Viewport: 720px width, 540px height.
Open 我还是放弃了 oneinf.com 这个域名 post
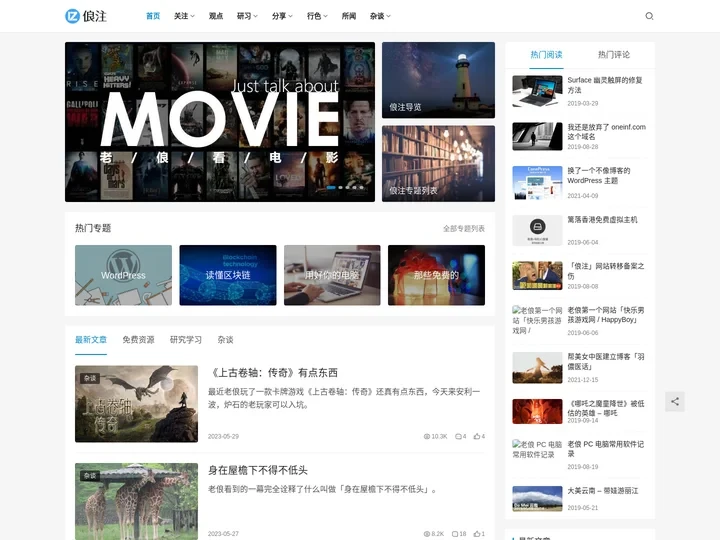click(x=606, y=132)
